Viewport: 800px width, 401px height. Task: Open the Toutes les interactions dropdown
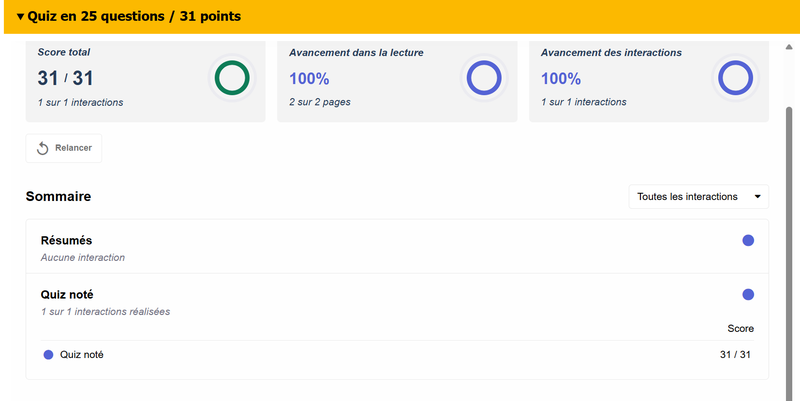698,197
